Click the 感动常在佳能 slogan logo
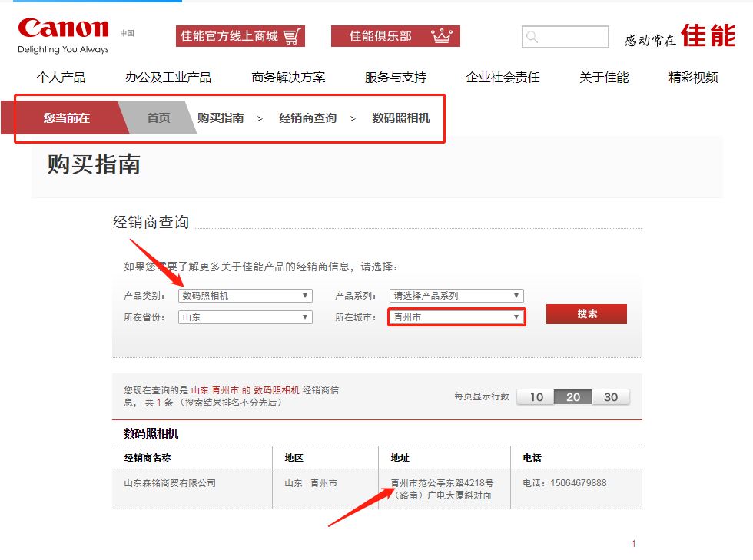Image resolution: width=753 pixels, height=560 pixels. (x=679, y=36)
